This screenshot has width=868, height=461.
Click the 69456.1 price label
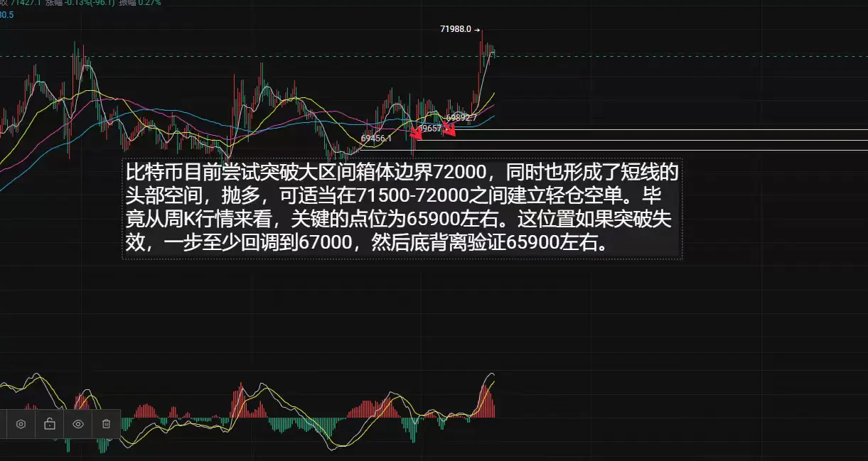coord(376,139)
